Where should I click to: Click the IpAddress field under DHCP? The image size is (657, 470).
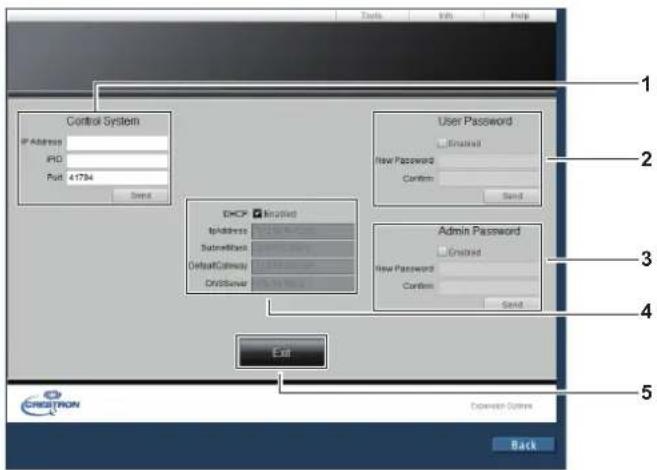pyautogui.click(x=303, y=231)
